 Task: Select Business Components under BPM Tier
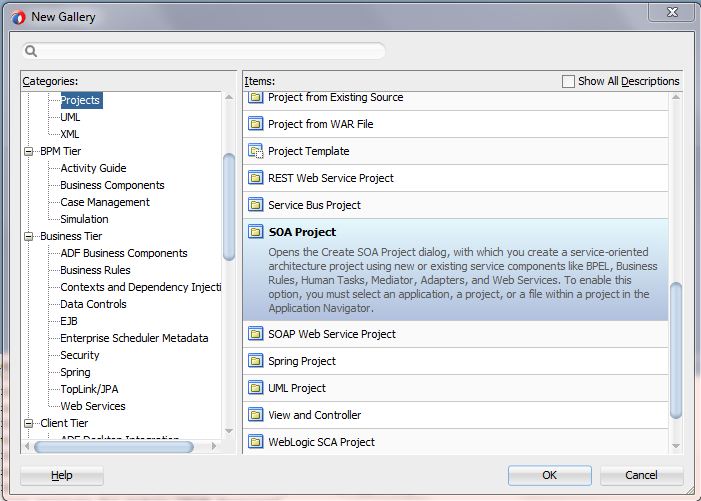[112, 185]
